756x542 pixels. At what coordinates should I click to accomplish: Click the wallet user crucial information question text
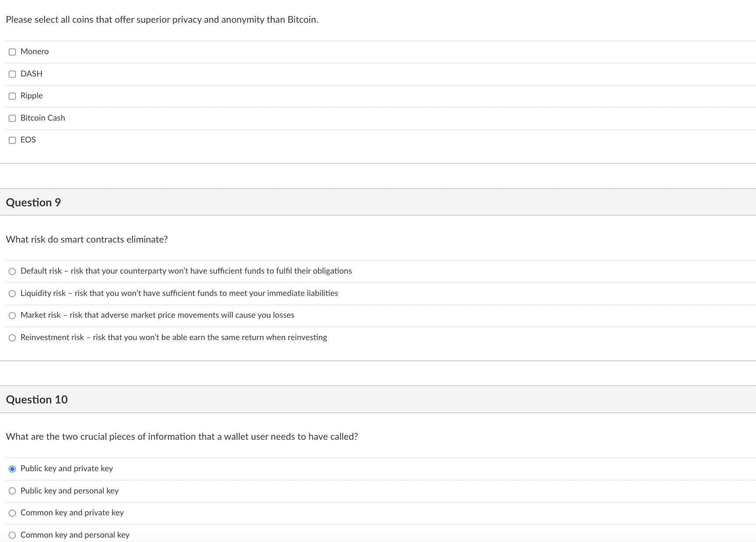pos(182,437)
